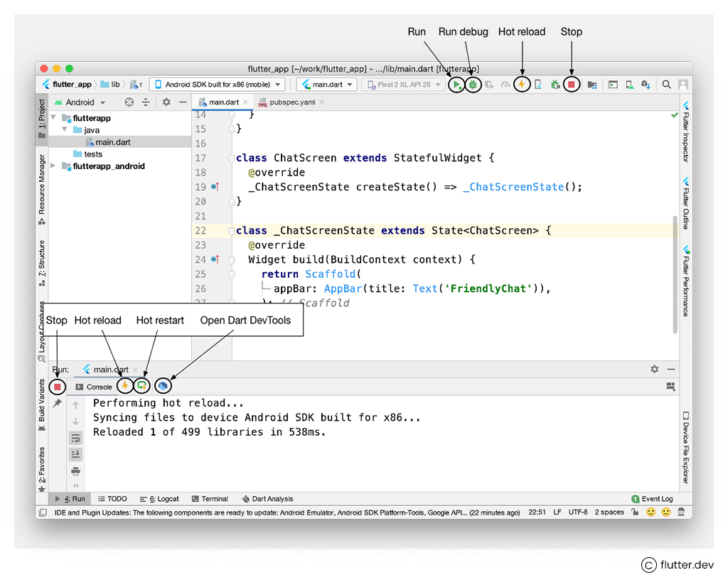Show more console sidebar actions chevron
This screenshot has width=728, height=587.
coord(75,486)
